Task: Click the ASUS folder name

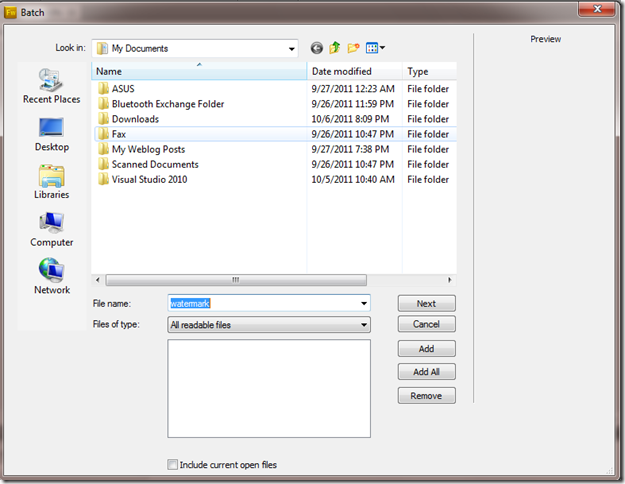Action: (x=123, y=89)
